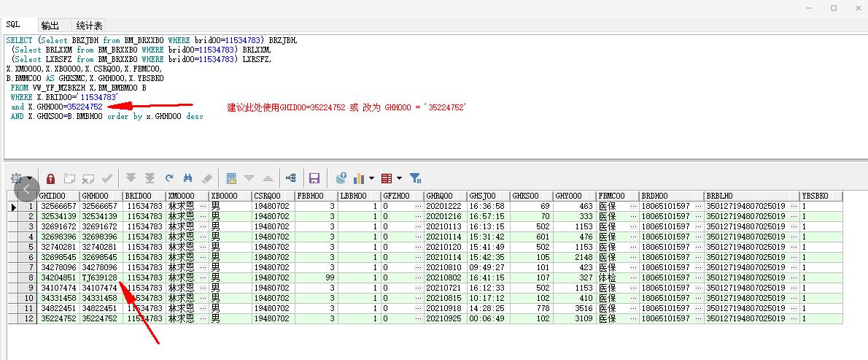Click the red table grid icon

(x=387, y=178)
